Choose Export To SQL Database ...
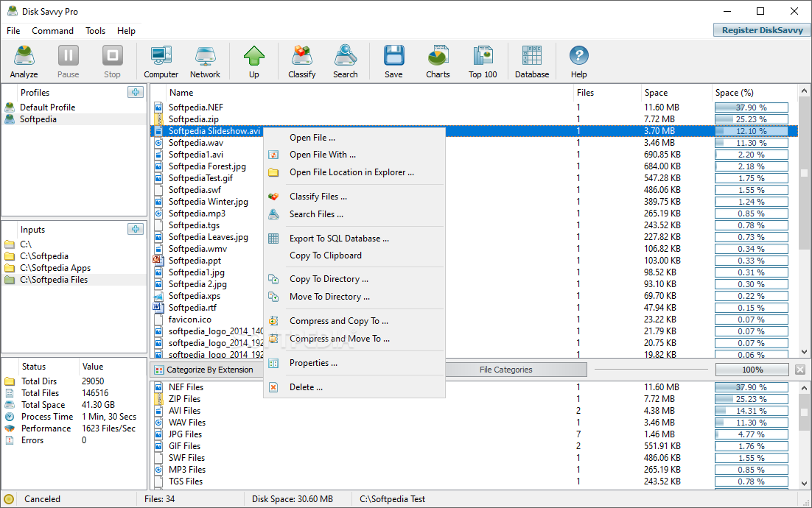The width and height of the screenshot is (812, 508). (x=354, y=239)
